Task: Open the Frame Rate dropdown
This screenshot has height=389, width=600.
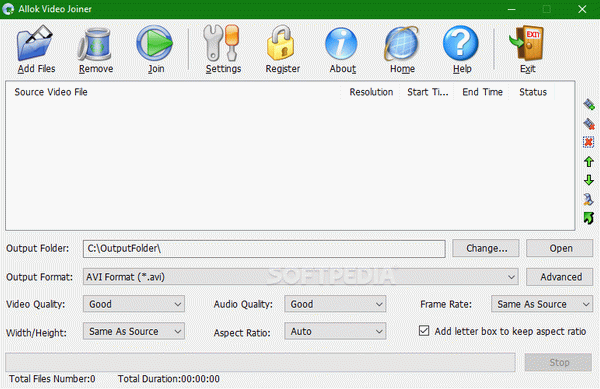Action: click(x=542, y=304)
